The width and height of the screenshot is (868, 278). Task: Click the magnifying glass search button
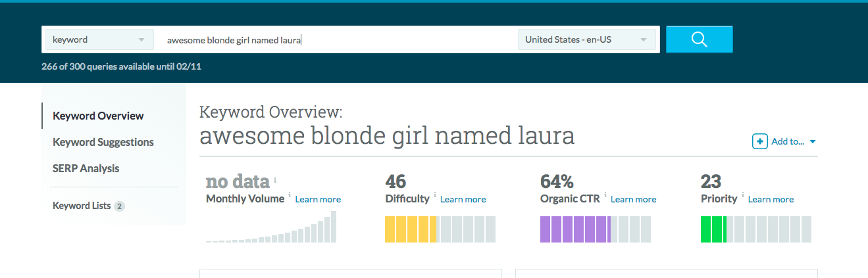[x=699, y=39]
